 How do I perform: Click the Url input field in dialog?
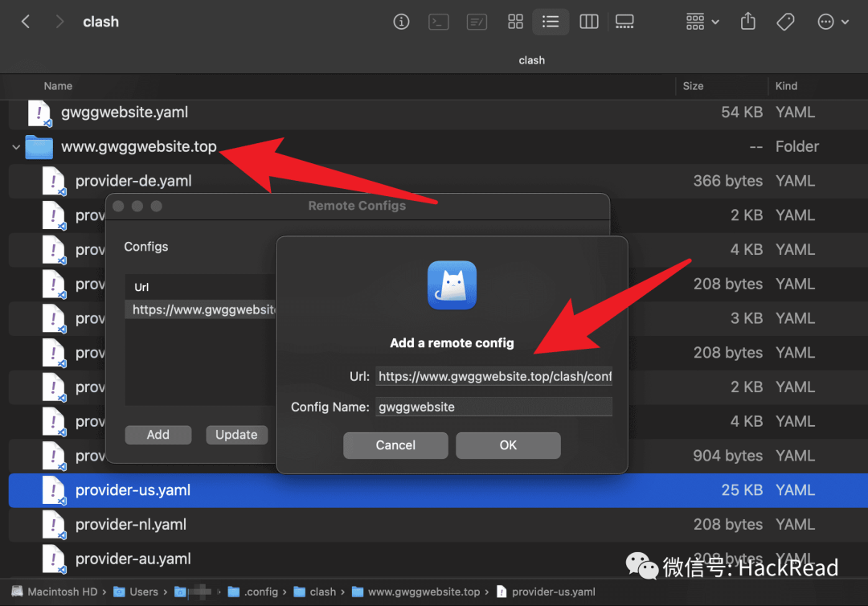[x=493, y=376]
